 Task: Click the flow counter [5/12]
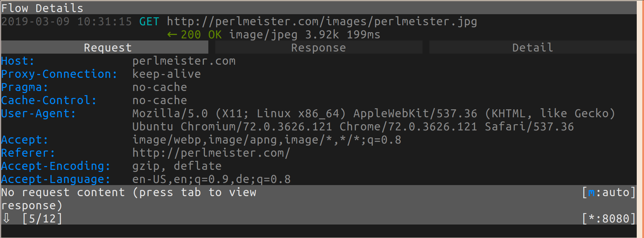[42, 219]
